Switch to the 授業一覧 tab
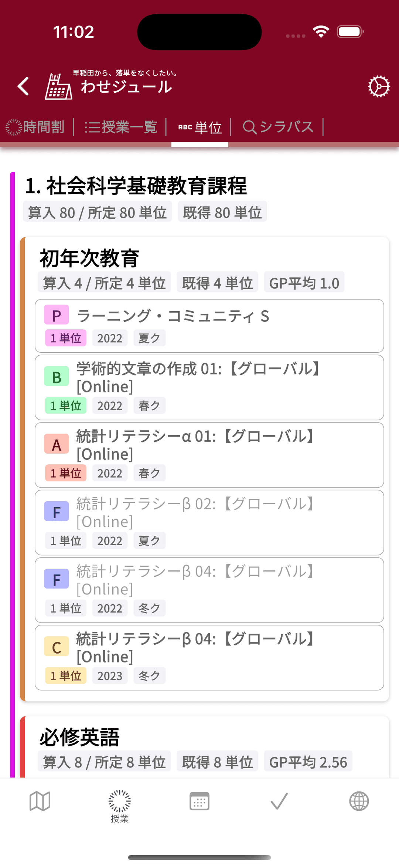The height and width of the screenshot is (868, 399). tap(121, 127)
